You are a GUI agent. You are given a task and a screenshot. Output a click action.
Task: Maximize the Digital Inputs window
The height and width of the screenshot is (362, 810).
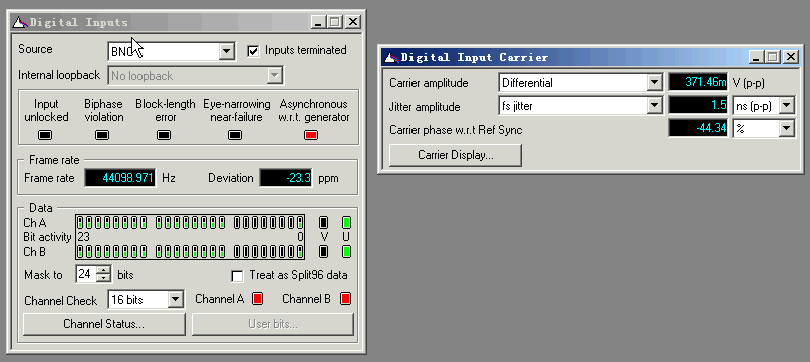click(335, 22)
